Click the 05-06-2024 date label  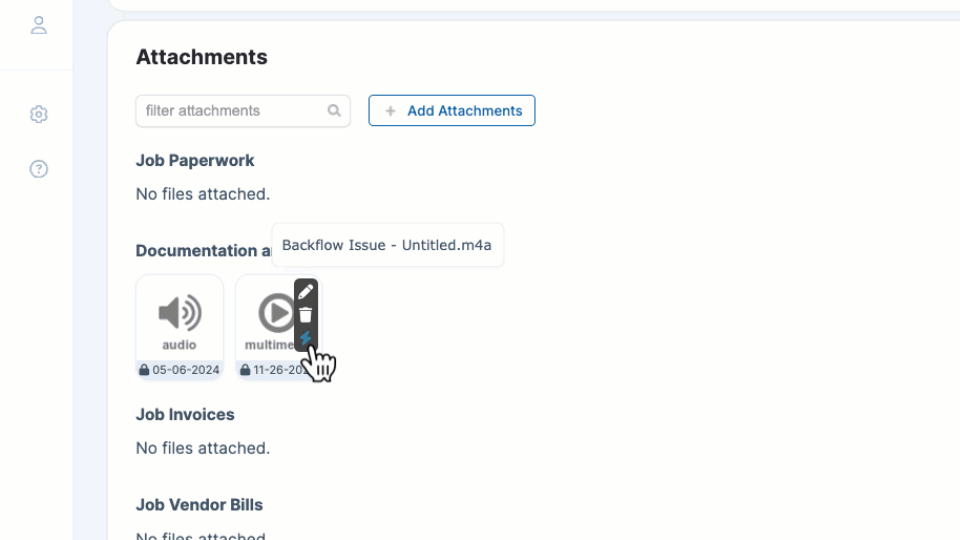(x=186, y=370)
